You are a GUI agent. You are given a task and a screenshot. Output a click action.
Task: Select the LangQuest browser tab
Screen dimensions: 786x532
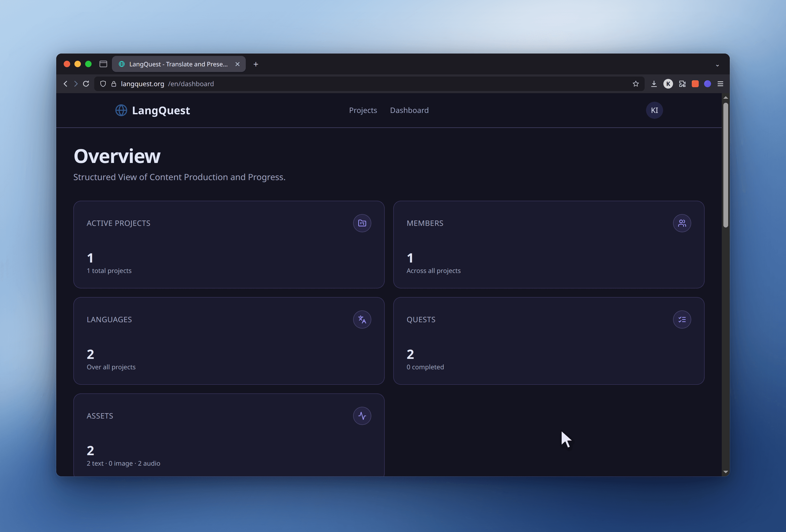[179, 64]
